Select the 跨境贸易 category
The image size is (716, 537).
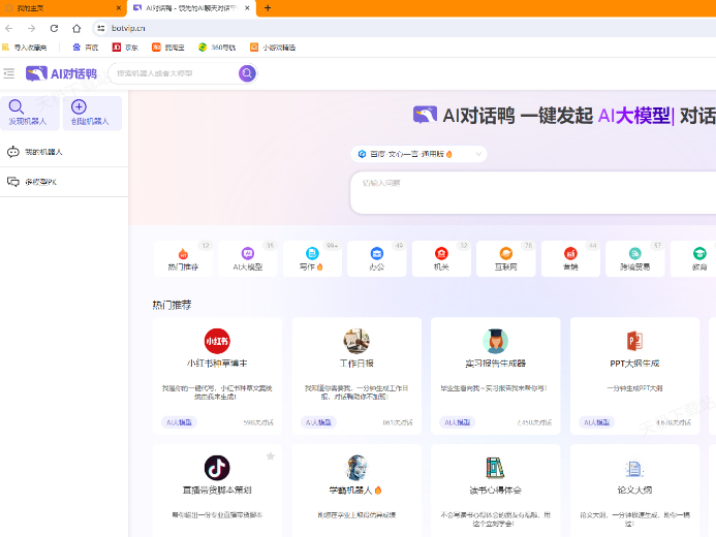coord(635,259)
